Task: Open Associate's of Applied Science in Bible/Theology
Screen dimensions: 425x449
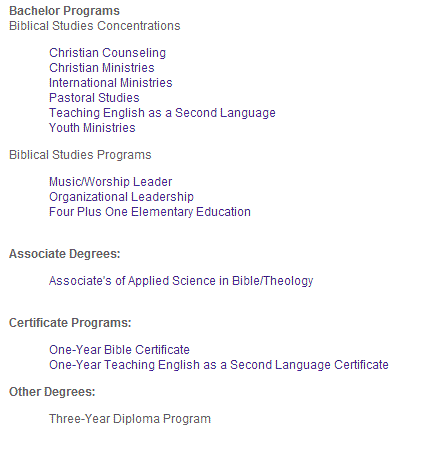Action: click(181, 281)
